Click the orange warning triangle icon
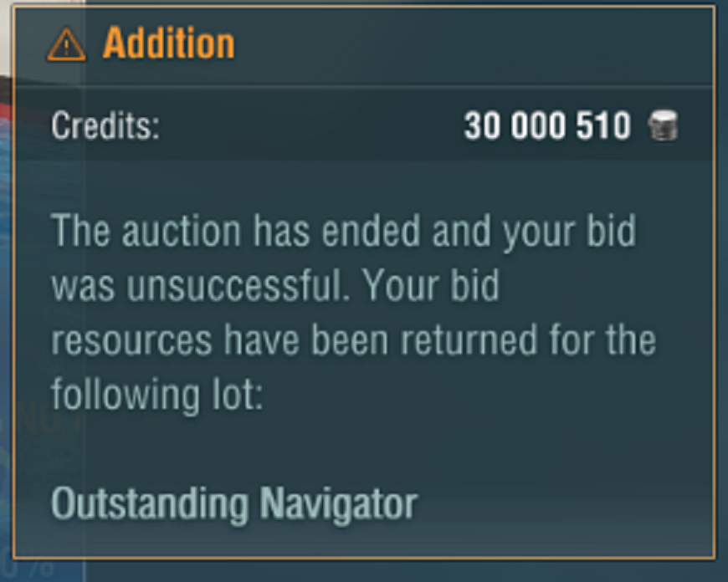 (x=67, y=45)
